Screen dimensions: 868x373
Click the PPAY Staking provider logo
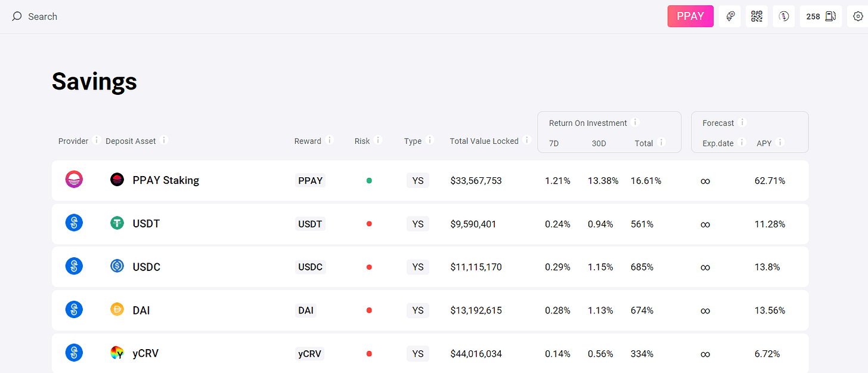click(74, 180)
